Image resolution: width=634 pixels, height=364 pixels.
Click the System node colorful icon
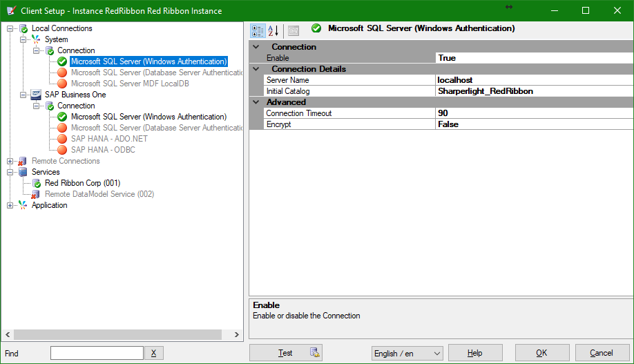[36, 39]
